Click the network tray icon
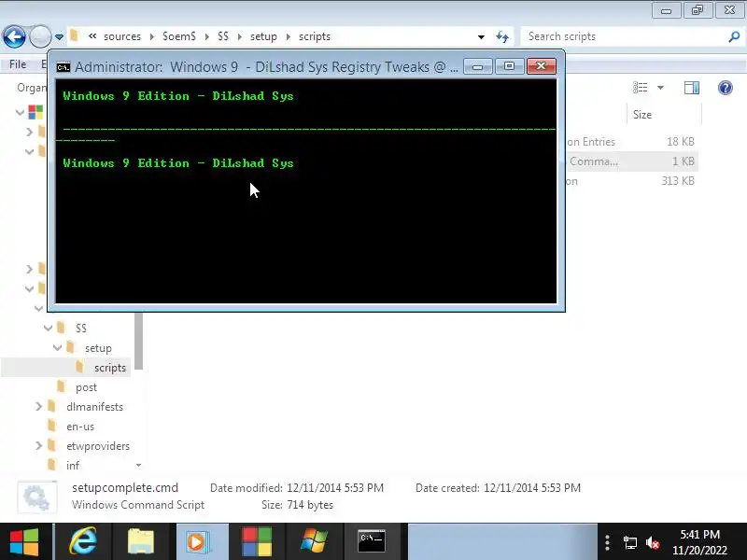Image resolution: width=747 pixels, height=560 pixels. pos(629,543)
